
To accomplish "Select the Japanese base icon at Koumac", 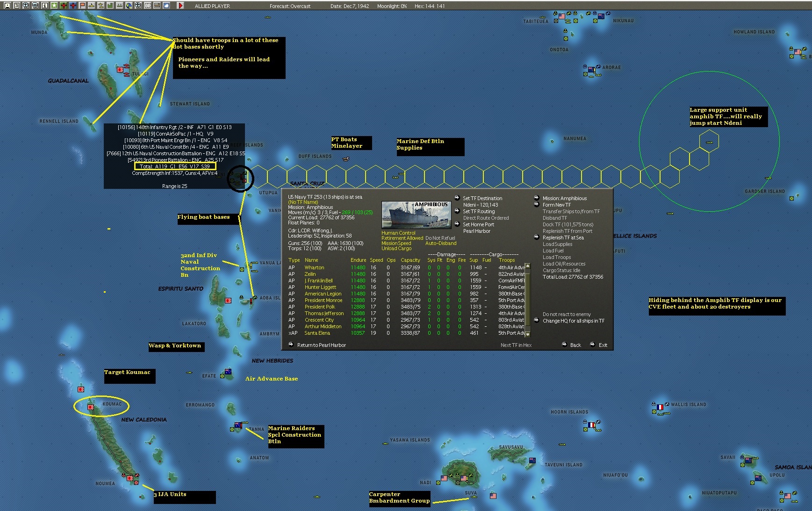I will pos(91,407).
